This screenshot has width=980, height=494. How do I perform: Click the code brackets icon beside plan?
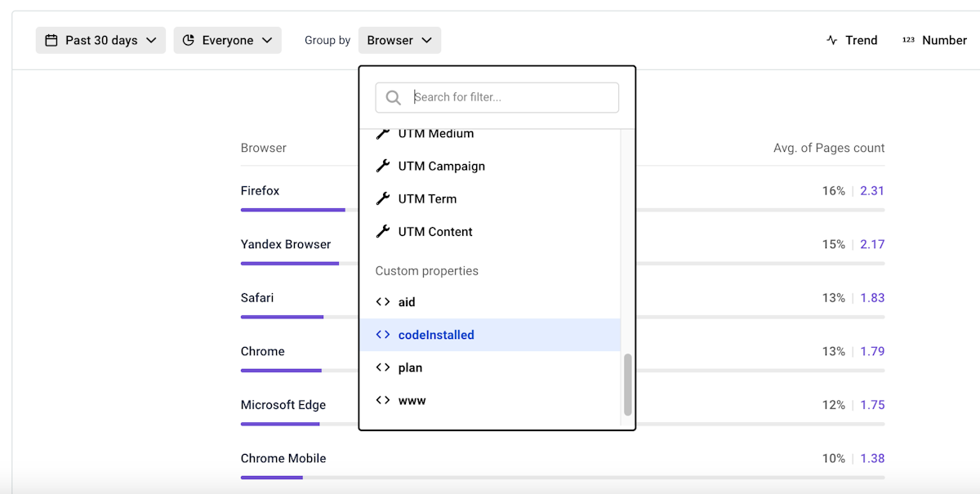pos(383,367)
